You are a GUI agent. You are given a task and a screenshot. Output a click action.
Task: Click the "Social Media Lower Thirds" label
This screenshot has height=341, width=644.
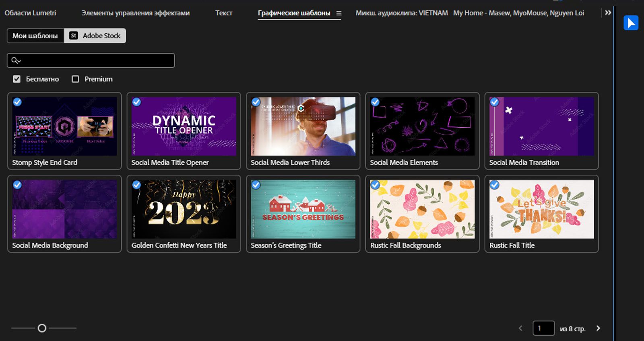click(290, 162)
